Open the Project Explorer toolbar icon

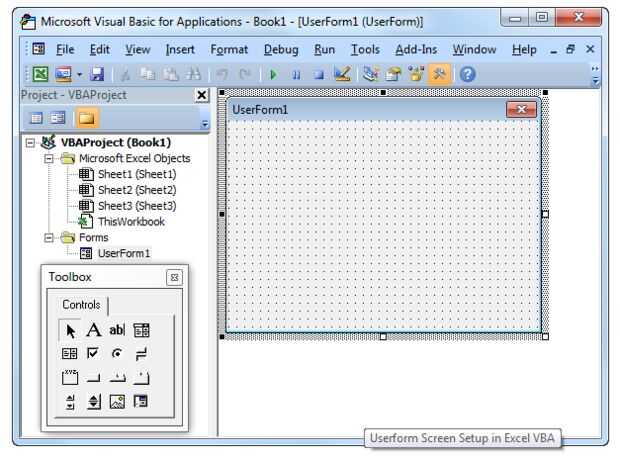coord(370,74)
